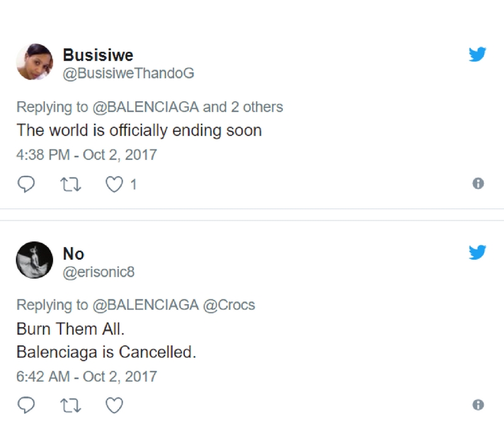Open the profile picture of user No
Viewport: 504px width, 441px height.
tap(34, 260)
